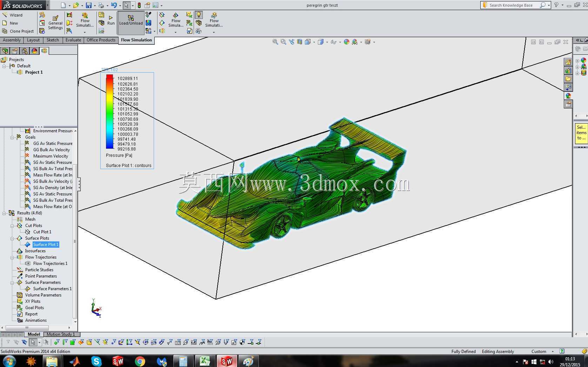Click the Search Knowledge Base field
This screenshot has height=367, width=588.
[511, 5]
